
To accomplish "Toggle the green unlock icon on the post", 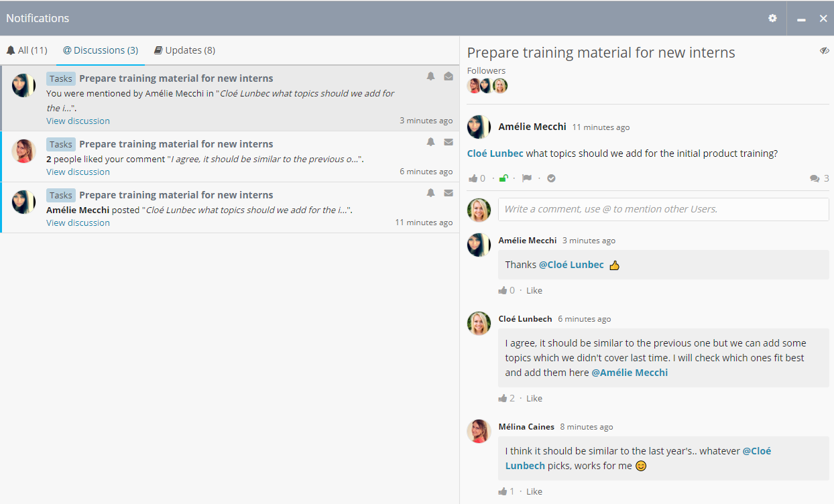I will coord(503,178).
